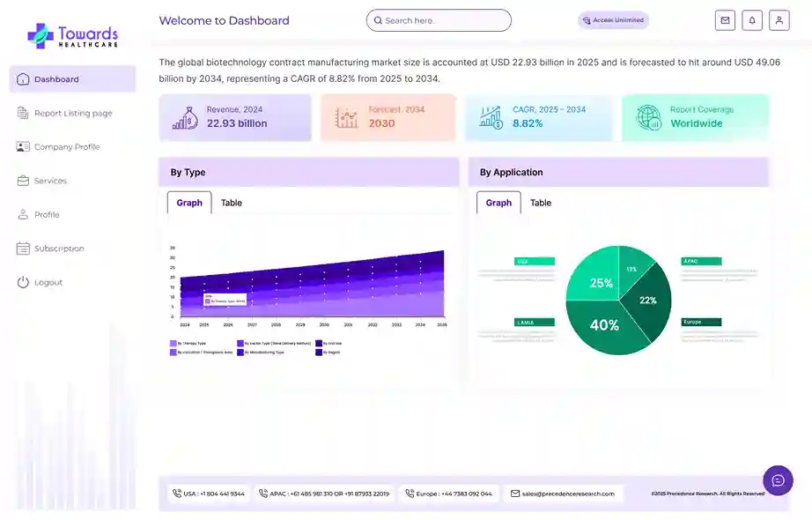Switch to Table tab under By Type
This screenshot has width=812, height=520.
click(x=232, y=203)
